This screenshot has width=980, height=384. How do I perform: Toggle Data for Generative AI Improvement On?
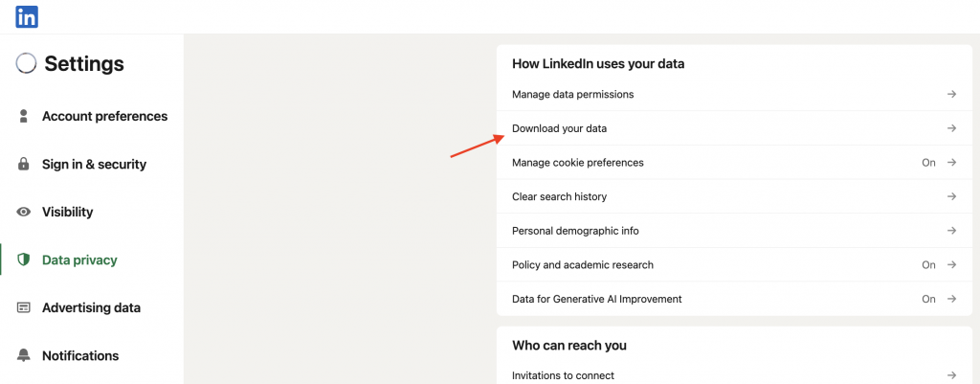pyautogui.click(x=928, y=299)
